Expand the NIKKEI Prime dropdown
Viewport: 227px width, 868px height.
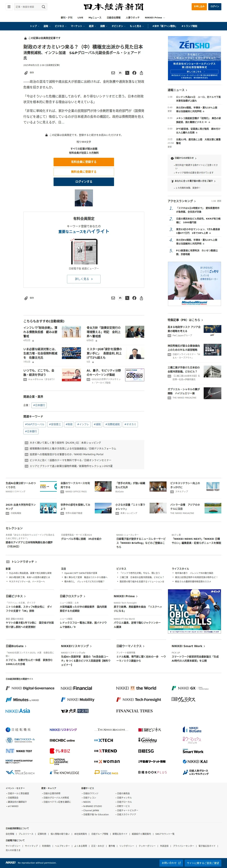[x=155, y=18]
